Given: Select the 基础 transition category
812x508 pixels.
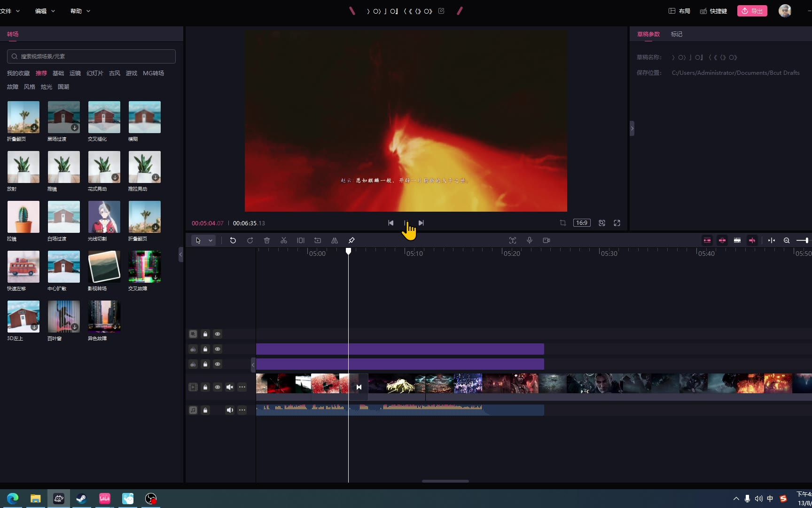Looking at the screenshot, I should tap(58, 73).
